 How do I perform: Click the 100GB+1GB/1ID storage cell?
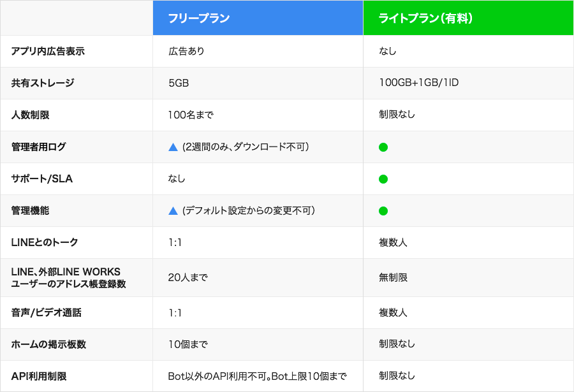(x=418, y=83)
